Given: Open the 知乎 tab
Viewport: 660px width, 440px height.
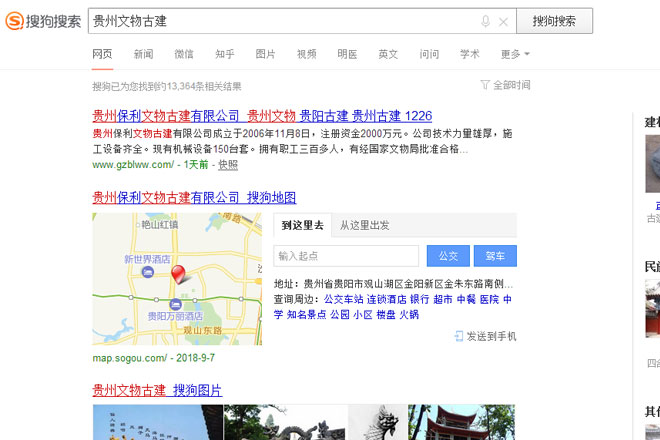Looking at the screenshot, I should tap(225, 54).
